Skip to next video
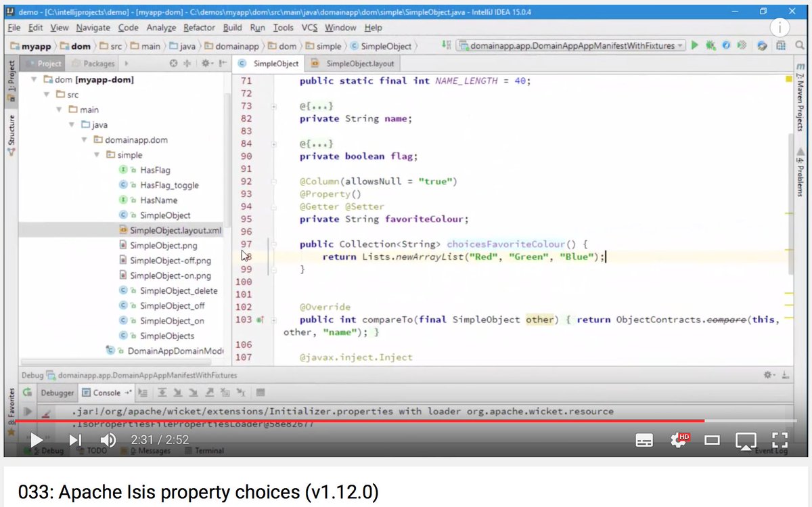 coord(75,441)
